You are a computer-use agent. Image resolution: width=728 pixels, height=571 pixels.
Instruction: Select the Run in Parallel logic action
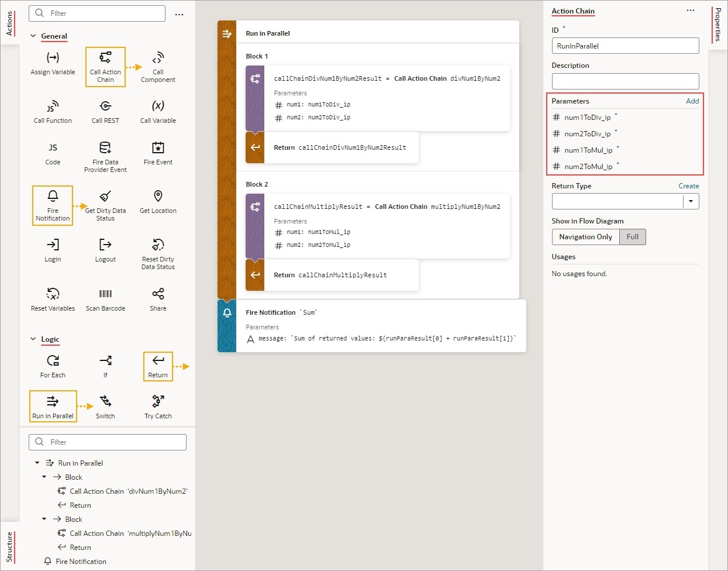(x=53, y=406)
